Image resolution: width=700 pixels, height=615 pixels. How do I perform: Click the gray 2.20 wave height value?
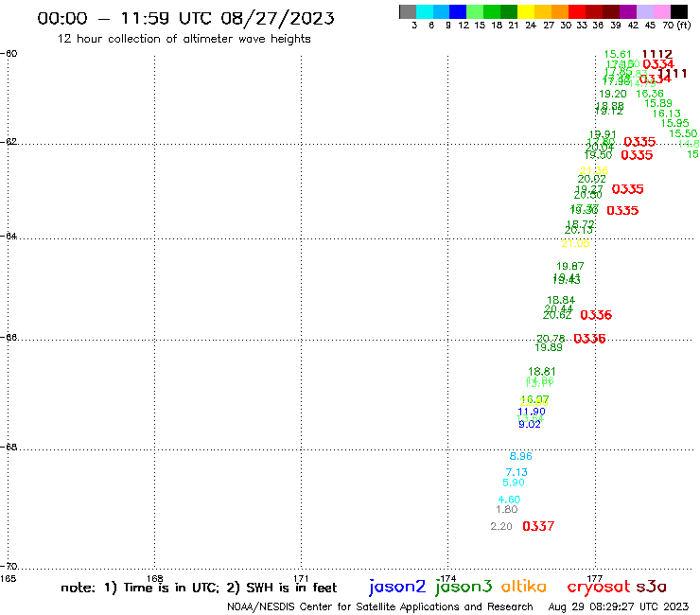coord(501,526)
